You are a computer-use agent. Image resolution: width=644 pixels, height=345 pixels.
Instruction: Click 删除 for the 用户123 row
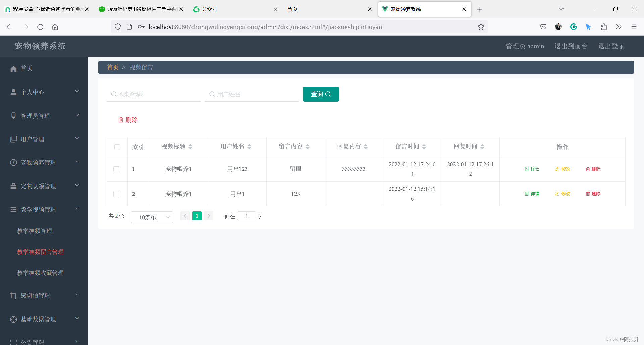point(593,169)
